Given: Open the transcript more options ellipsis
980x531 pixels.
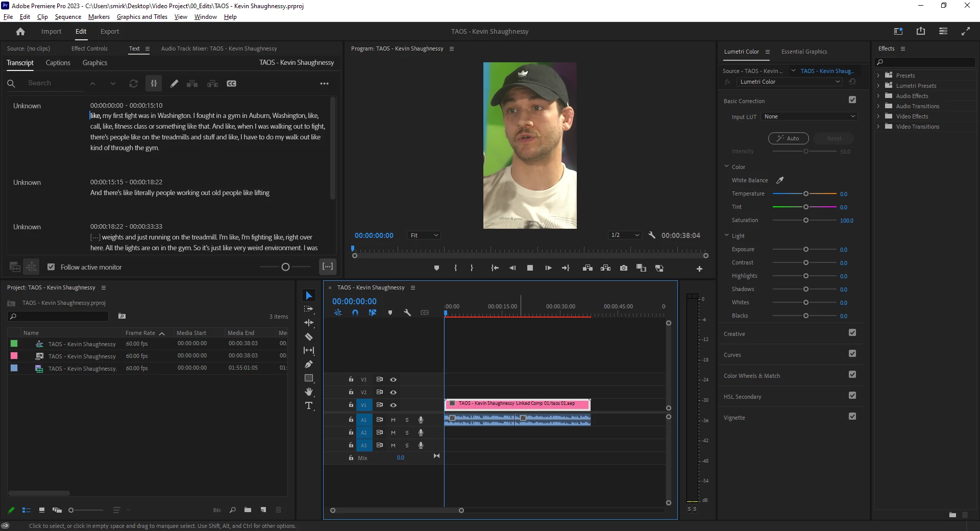Looking at the screenshot, I should 324,84.
